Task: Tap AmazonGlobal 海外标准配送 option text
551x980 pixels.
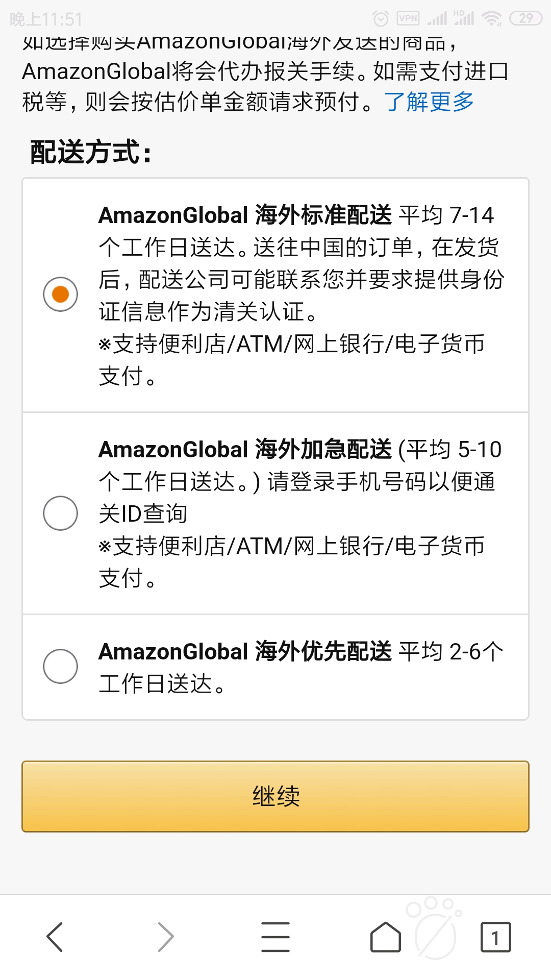Action: tap(245, 215)
